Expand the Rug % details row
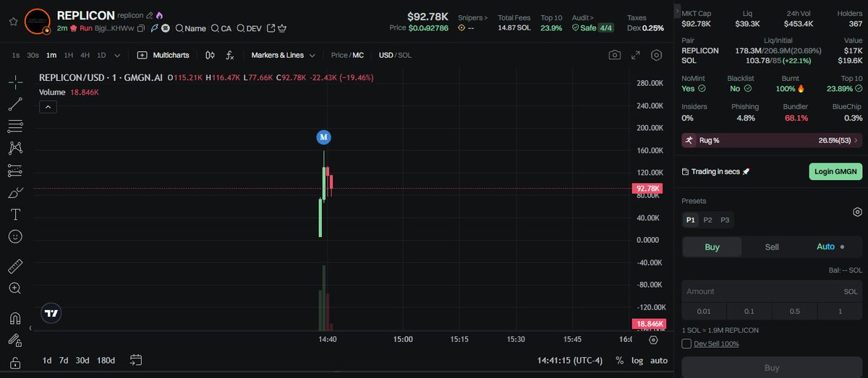This screenshot has width=868, height=378. (x=771, y=140)
